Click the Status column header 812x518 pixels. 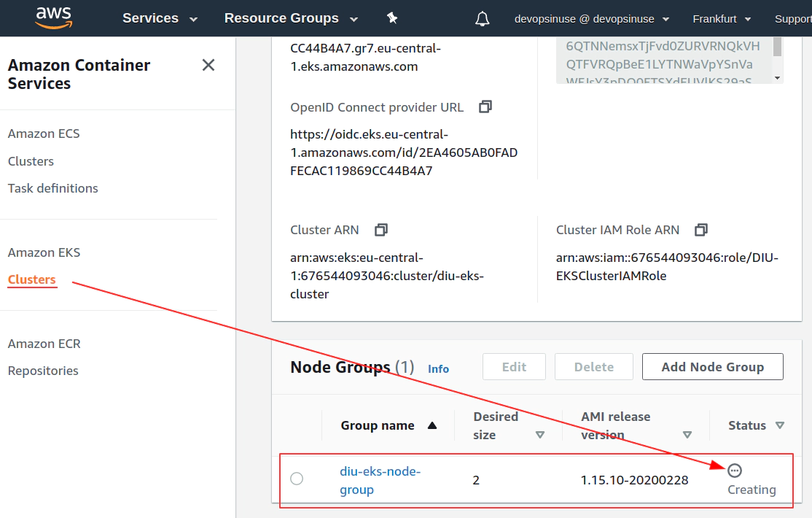tap(746, 425)
